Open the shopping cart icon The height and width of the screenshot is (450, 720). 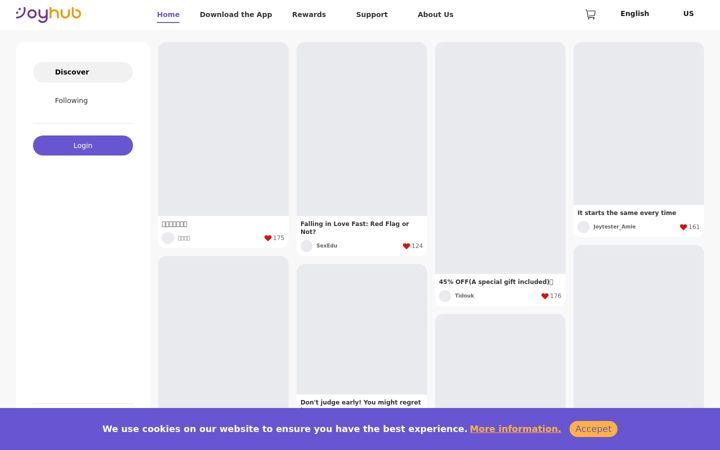click(590, 14)
